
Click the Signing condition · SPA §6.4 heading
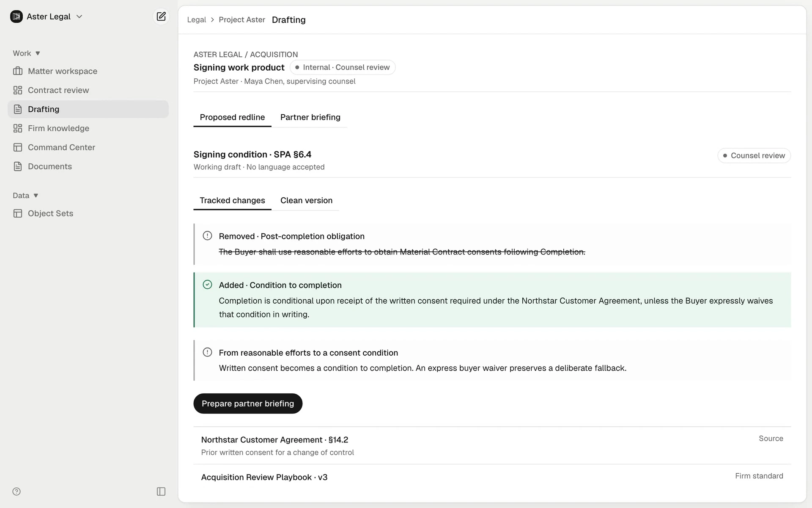tap(252, 155)
